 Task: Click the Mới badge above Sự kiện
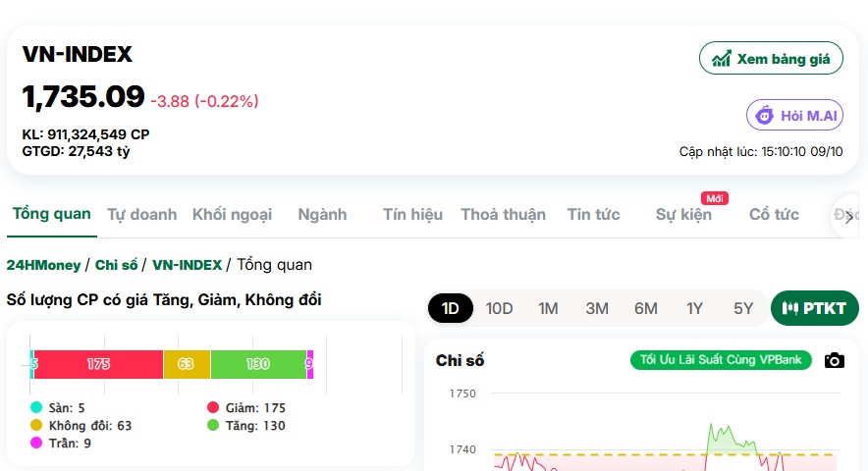click(715, 198)
